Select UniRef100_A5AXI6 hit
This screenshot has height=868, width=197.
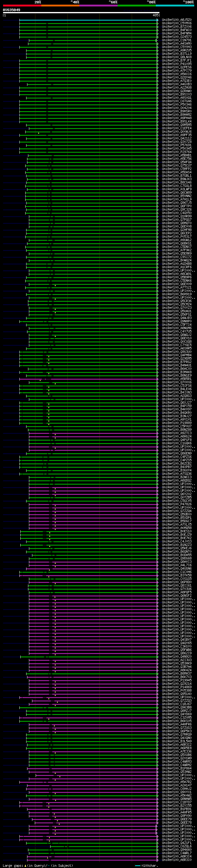(x=177, y=74)
